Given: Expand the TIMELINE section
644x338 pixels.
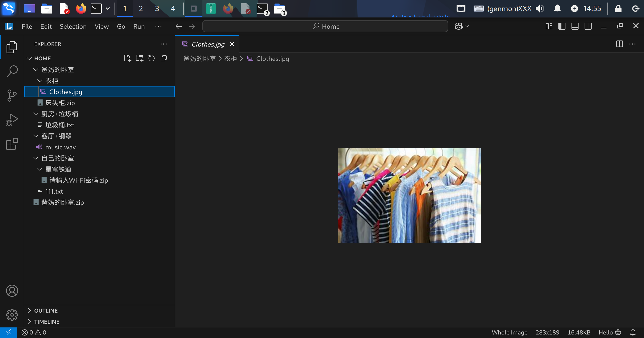Looking at the screenshot, I should 47,322.
